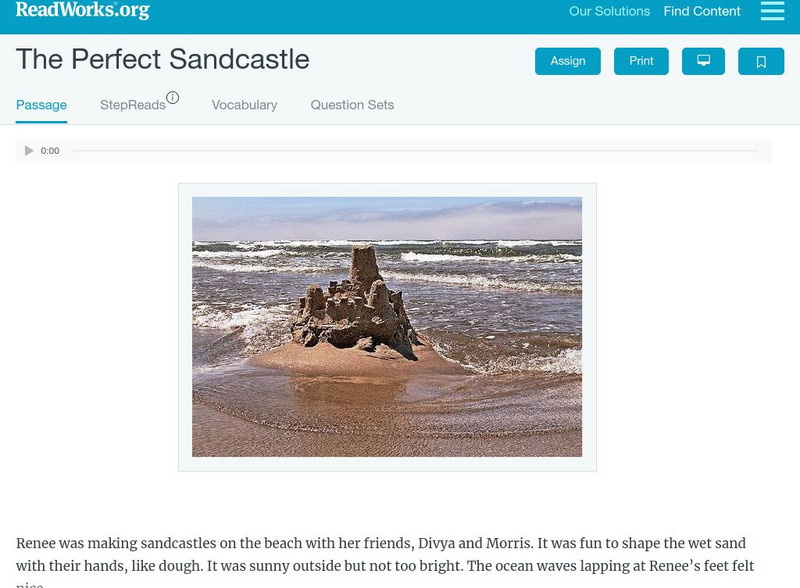Image resolution: width=800 pixels, height=588 pixels.
Task: Open the Question Sets tab
Action: coord(351,105)
